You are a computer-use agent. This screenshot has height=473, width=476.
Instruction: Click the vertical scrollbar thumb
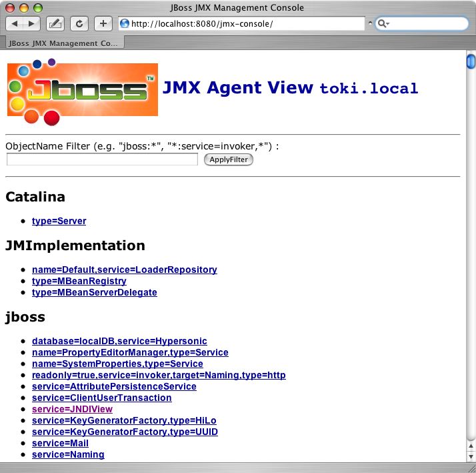tap(471, 61)
